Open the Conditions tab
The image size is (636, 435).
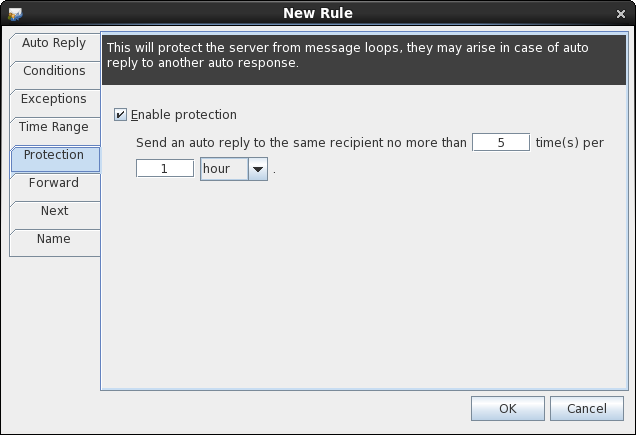(54, 72)
